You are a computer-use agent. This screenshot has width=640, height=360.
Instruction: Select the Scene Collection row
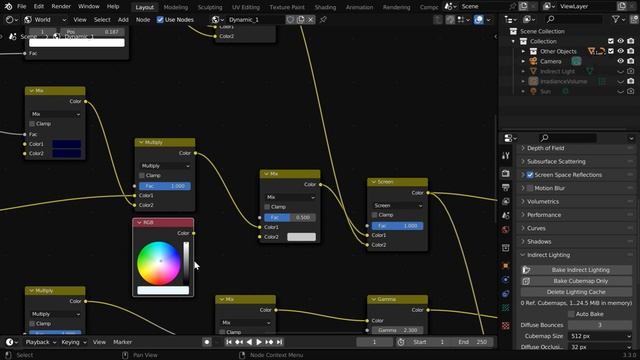(542, 31)
